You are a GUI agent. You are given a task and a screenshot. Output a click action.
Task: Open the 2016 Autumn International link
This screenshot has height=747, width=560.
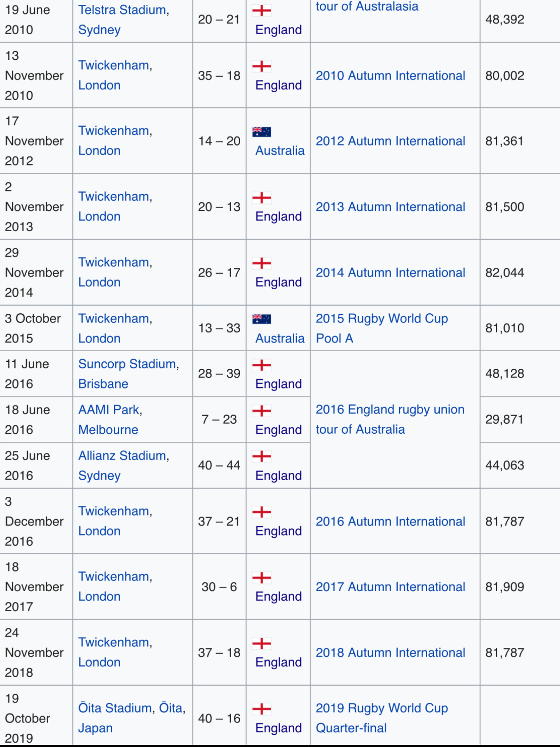(x=390, y=521)
